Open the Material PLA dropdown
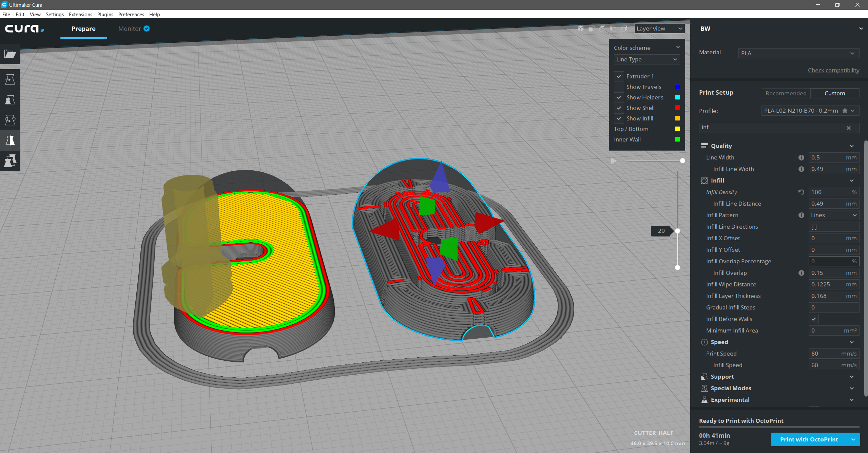 (798, 53)
